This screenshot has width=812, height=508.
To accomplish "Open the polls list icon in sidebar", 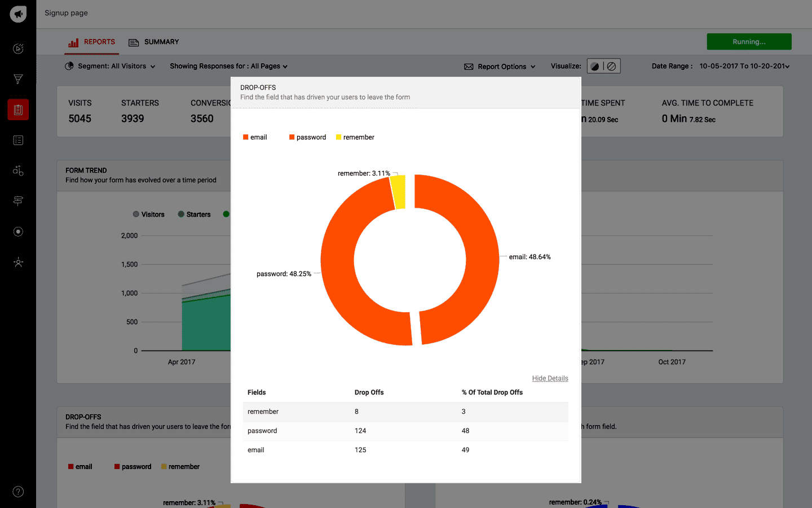I will [18, 140].
